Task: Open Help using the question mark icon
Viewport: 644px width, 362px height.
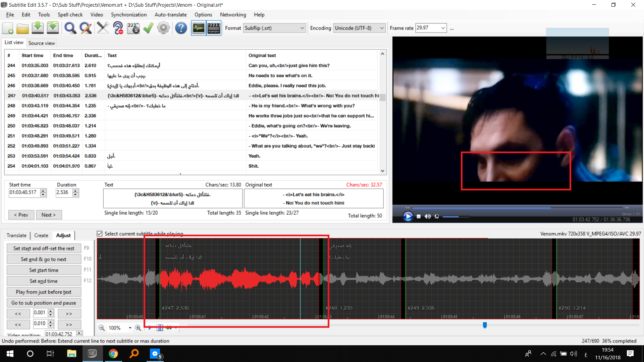Action: coord(181,28)
